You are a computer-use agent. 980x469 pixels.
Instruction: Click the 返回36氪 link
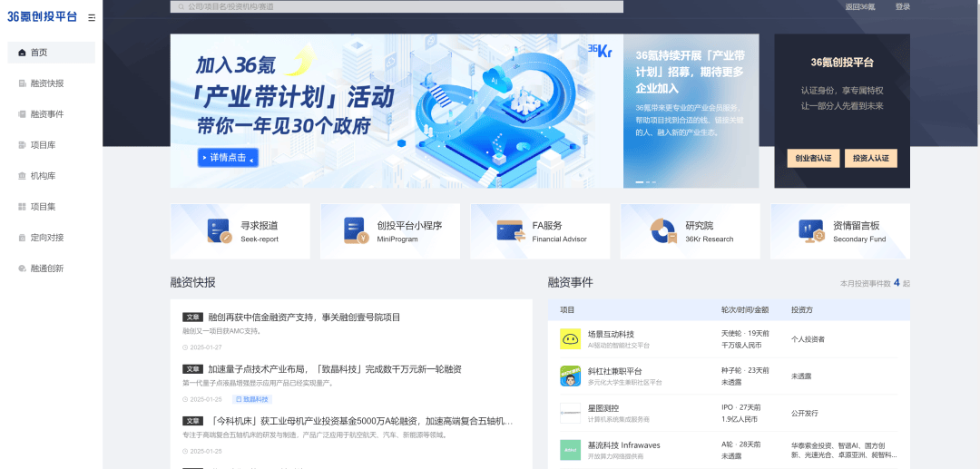coord(860,7)
